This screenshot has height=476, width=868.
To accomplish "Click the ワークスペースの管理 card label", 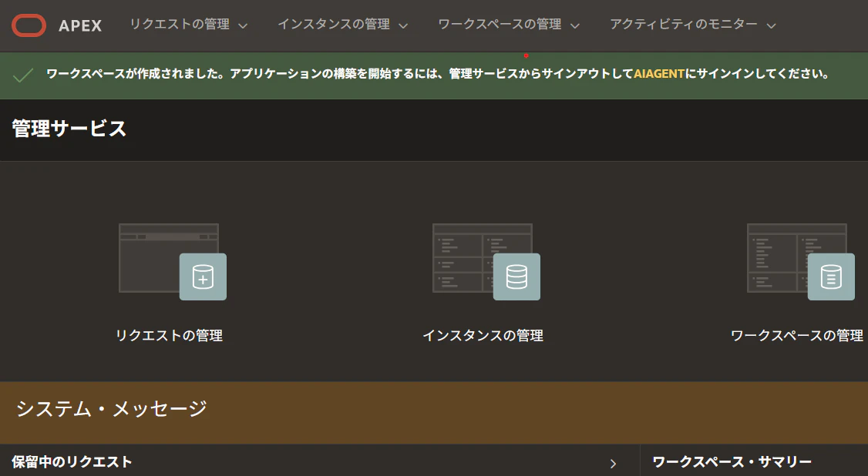I will pyautogui.click(x=796, y=336).
